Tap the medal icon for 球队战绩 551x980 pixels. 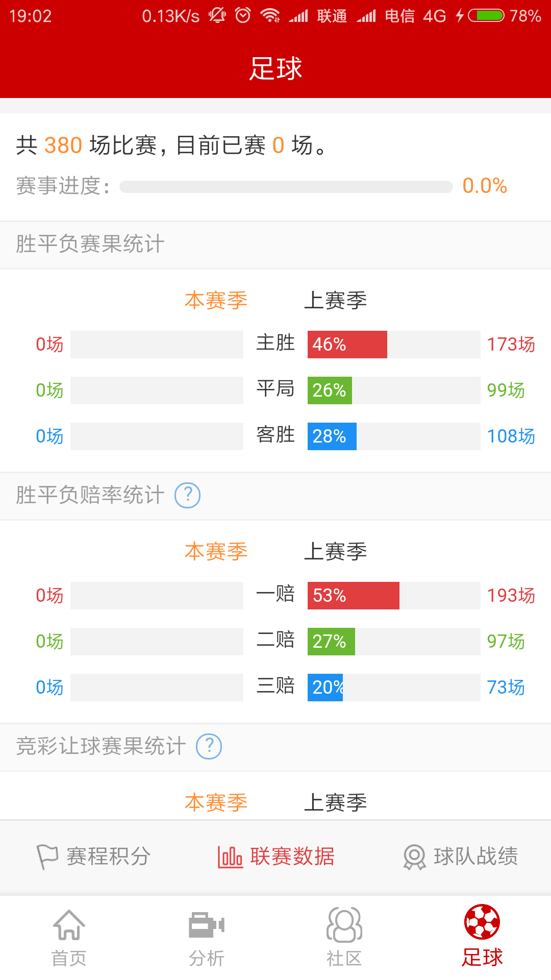point(414,856)
